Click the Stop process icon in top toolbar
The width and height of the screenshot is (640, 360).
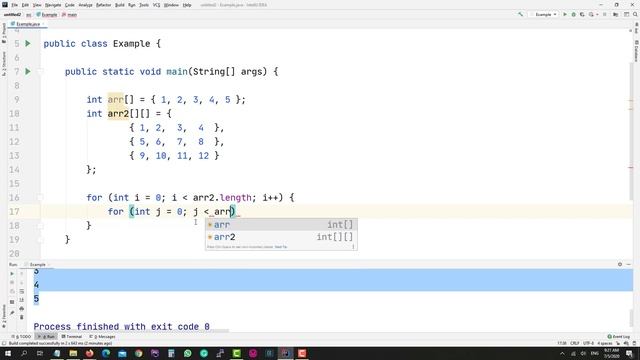point(605,14)
